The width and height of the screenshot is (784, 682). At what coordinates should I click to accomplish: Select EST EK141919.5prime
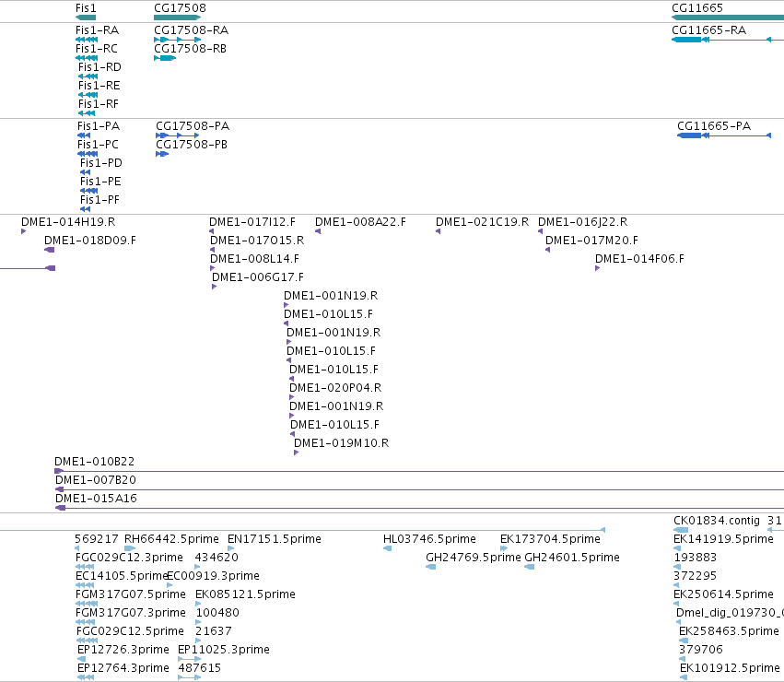(723, 539)
